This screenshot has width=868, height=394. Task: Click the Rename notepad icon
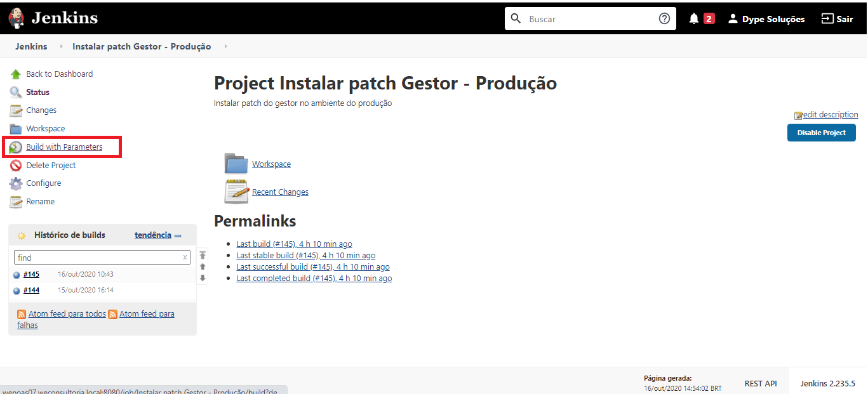(x=16, y=202)
